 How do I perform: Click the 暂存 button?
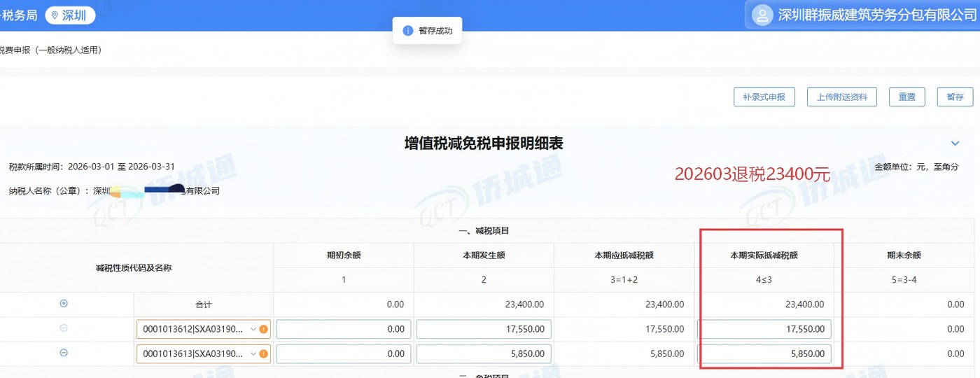coord(955,97)
